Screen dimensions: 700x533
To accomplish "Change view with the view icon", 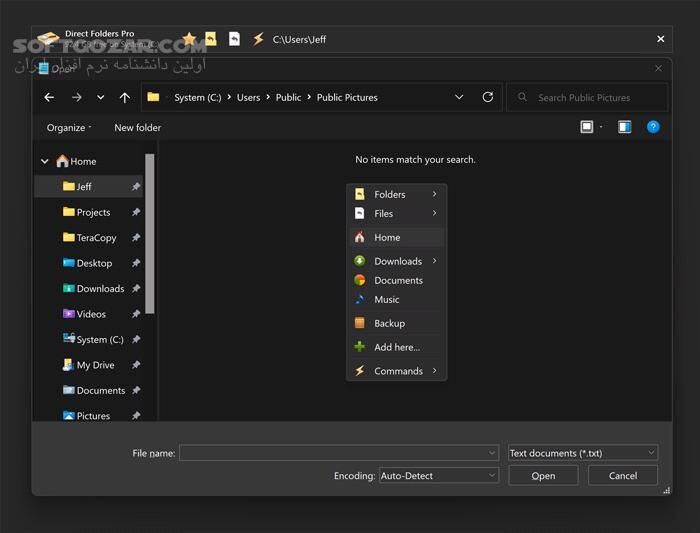I will (587, 127).
